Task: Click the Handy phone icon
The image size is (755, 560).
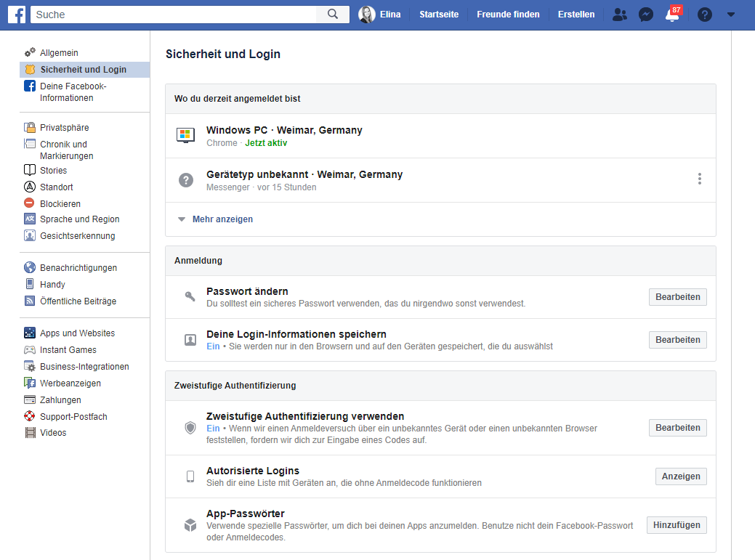Action: click(30, 284)
